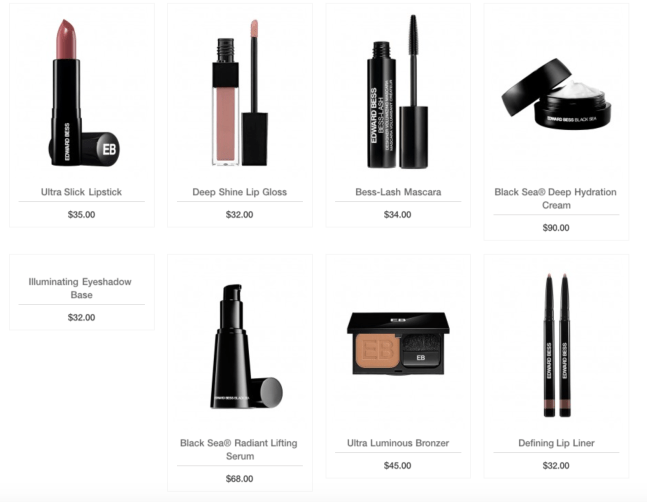This screenshot has height=502, width=647.
Task: Select the Defining Lip Liner title link
Action: click(556, 443)
